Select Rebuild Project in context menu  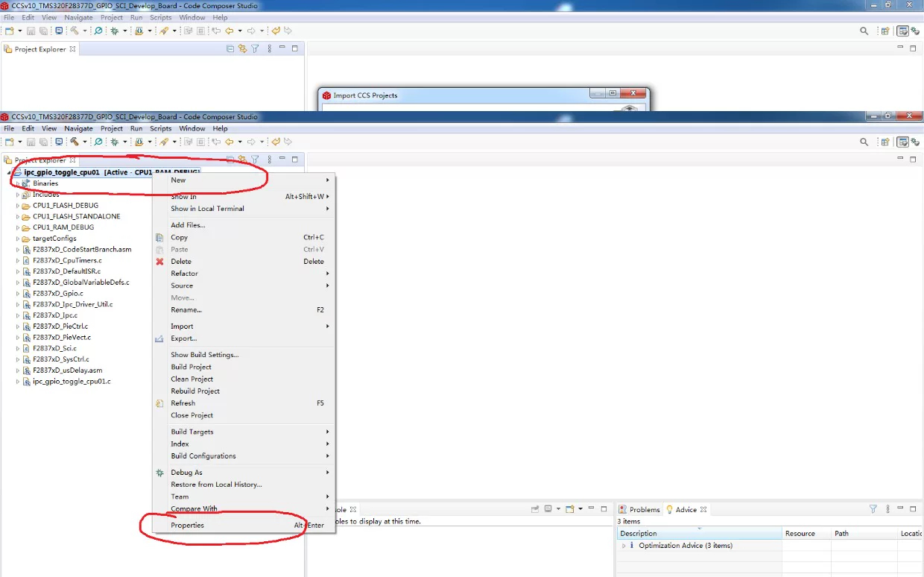pos(195,391)
